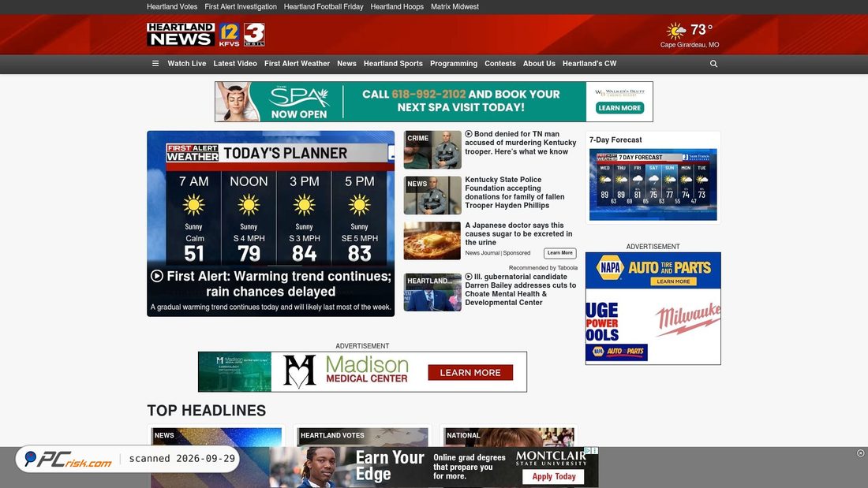868x488 pixels.
Task: Open the News menu item
Action: [346, 64]
